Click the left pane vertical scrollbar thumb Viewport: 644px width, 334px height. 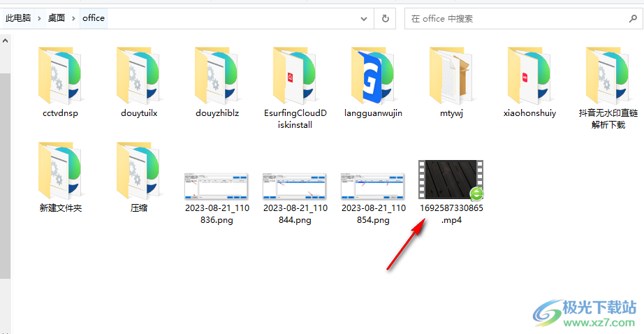(x=5, y=176)
